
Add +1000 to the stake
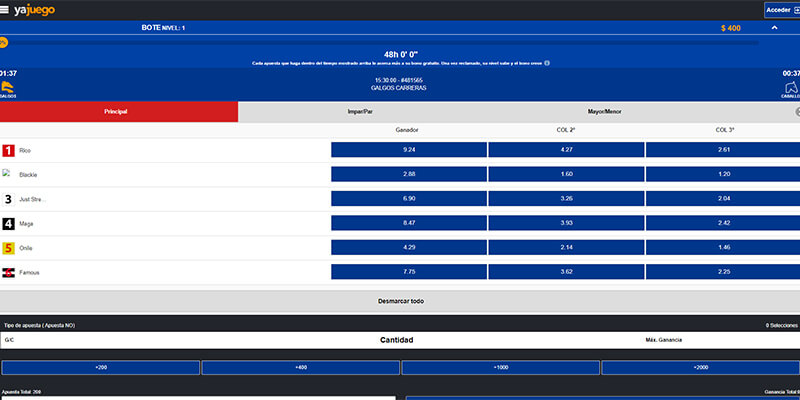tap(501, 367)
